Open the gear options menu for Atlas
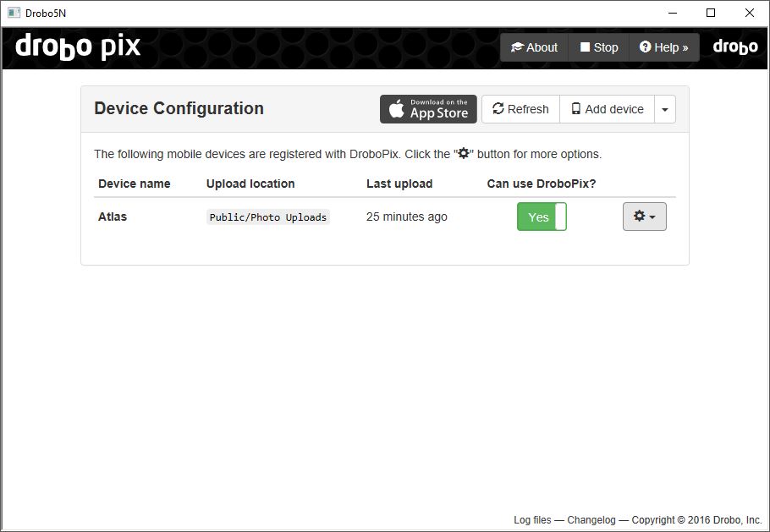The image size is (770, 532). 645,217
